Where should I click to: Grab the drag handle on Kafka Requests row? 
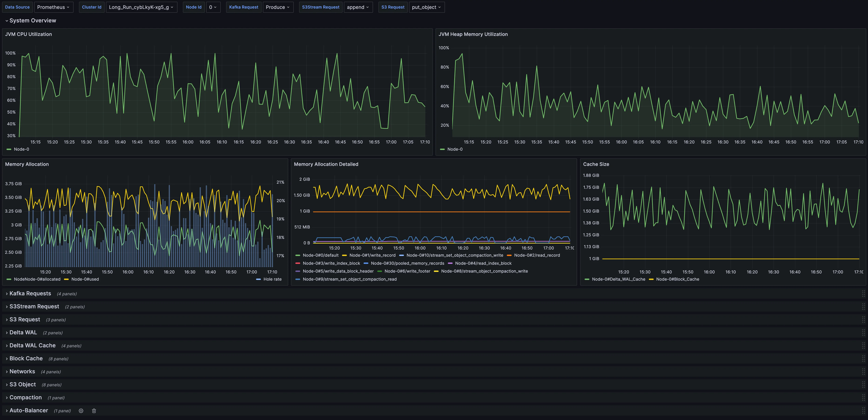[x=863, y=294]
